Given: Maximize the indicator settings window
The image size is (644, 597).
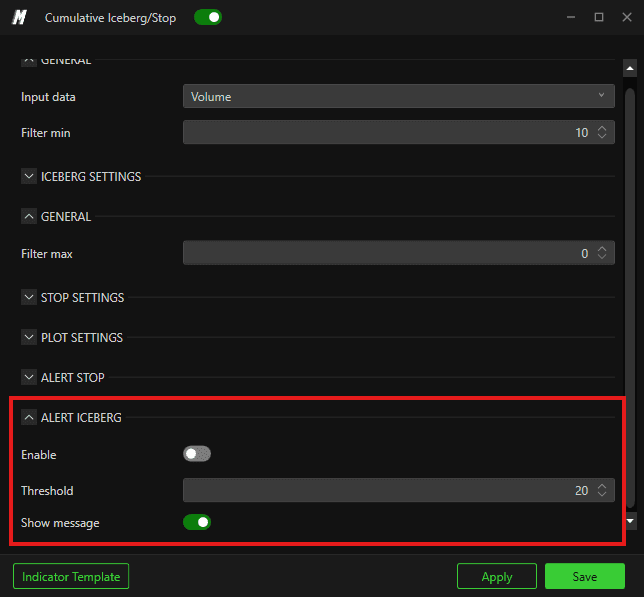Looking at the screenshot, I should (599, 17).
